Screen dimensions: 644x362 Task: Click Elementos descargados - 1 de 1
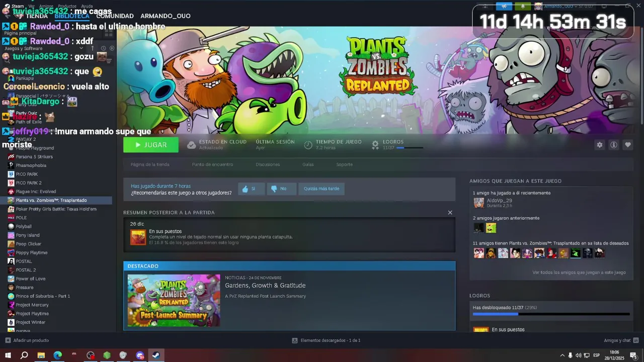[331, 340]
